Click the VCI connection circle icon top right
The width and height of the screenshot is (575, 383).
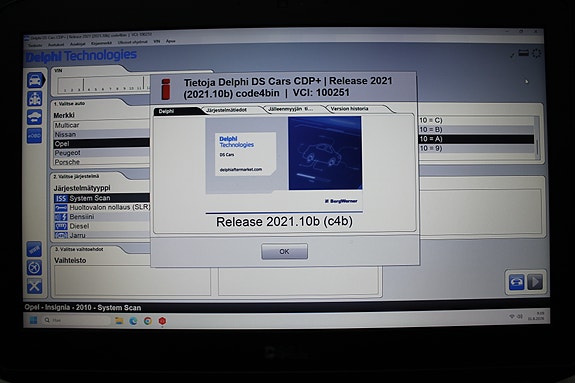[x=536, y=54]
